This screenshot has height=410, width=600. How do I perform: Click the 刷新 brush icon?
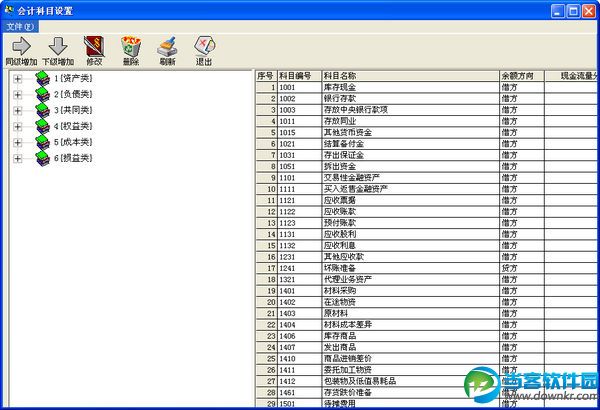tap(167, 46)
